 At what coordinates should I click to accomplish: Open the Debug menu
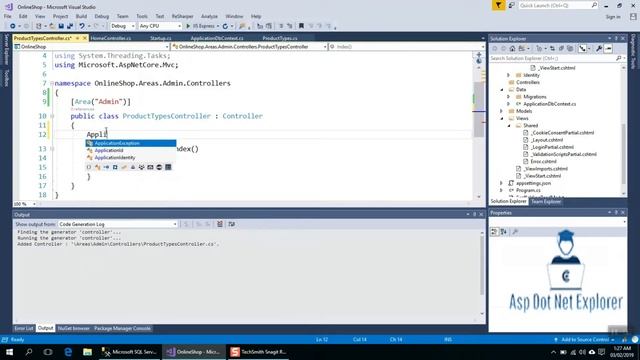coord(102,16)
